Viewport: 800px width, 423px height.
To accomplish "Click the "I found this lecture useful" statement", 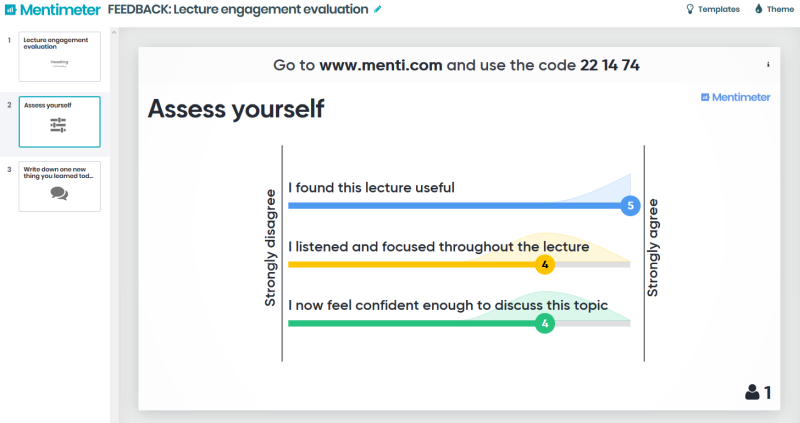I will tap(371, 188).
